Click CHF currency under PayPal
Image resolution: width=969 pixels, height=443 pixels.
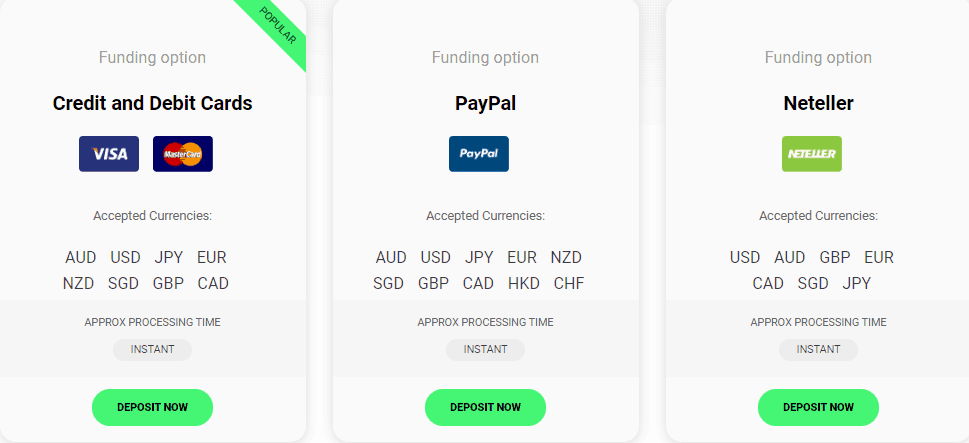tap(569, 284)
